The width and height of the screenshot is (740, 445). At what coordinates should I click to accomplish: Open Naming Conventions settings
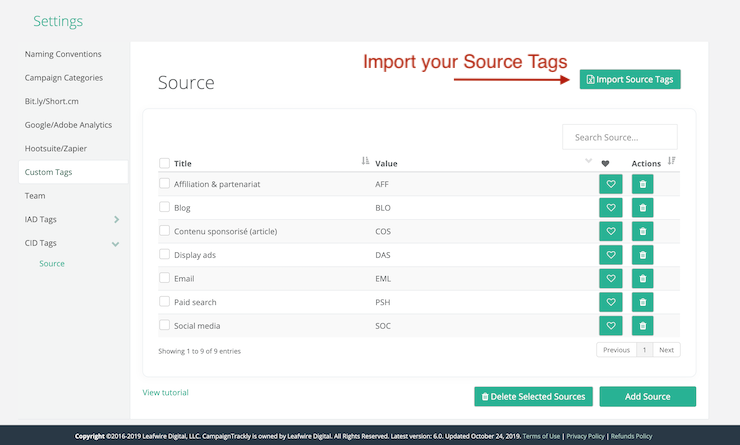[x=62, y=54]
